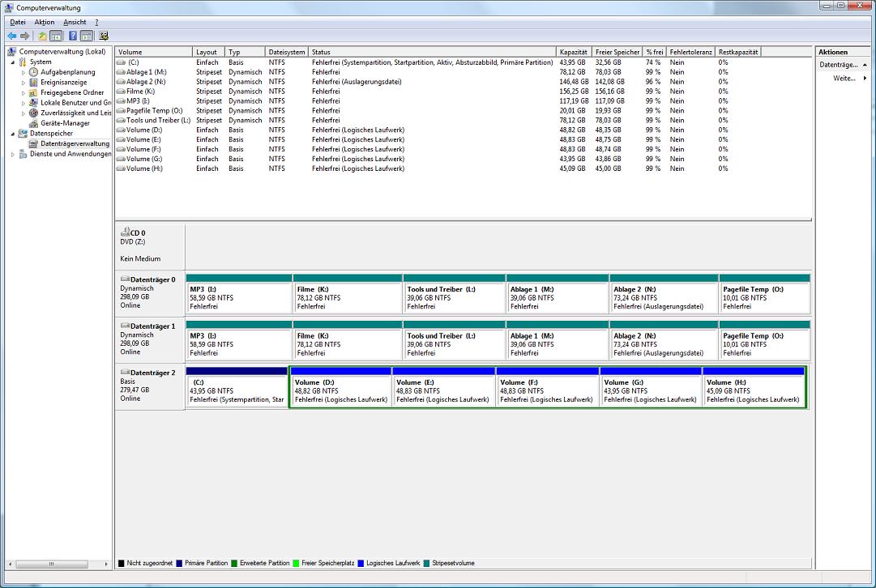
Task: Click the tree pane scroll right arrow
Action: click(106, 564)
